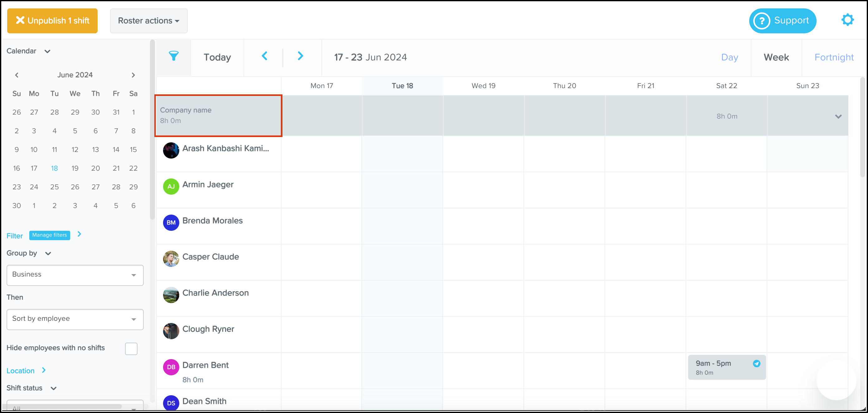Switch to Fortnight view
The width and height of the screenshot is (868, 413).
[834, 57]
